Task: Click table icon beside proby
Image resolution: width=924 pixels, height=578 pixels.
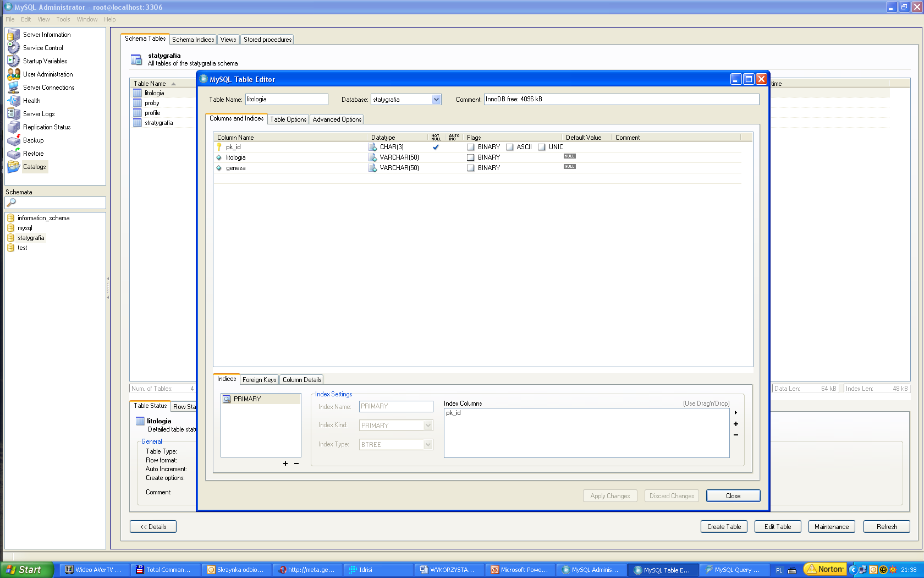Action: [x=137, y=103]
